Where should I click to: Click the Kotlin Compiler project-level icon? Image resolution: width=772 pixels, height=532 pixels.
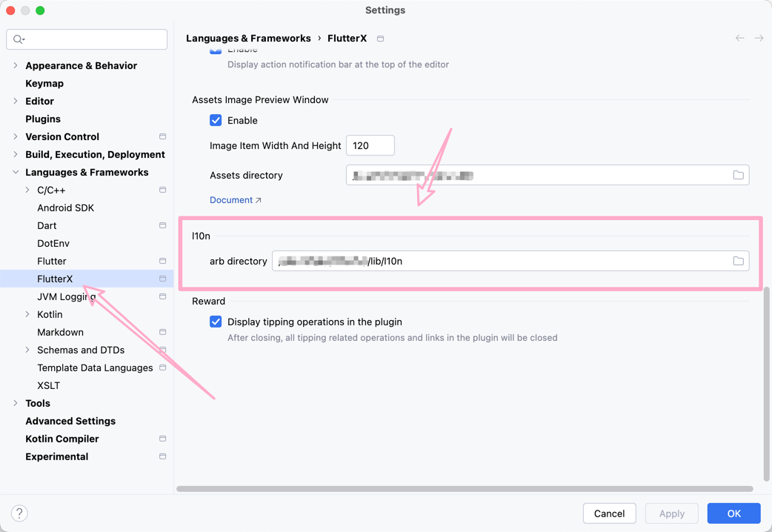[x=162, y=439]
